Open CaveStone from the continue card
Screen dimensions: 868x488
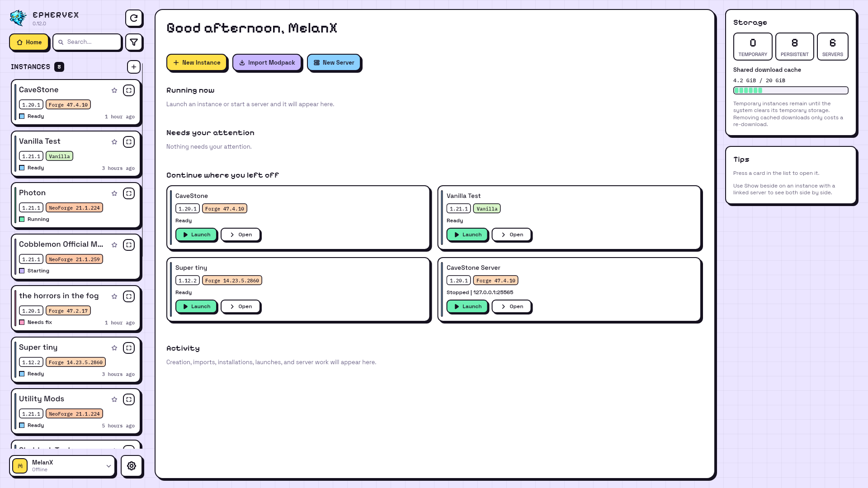pos(241,235)
